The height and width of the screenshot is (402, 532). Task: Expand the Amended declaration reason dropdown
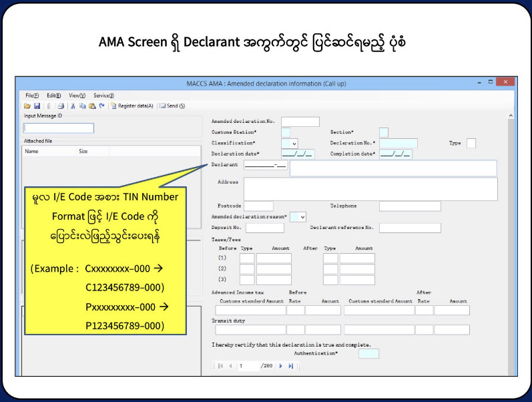[x=302, y=217]
